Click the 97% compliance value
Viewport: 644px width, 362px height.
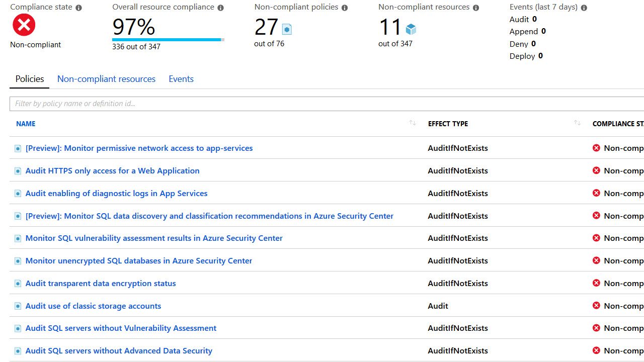(x=133, y=27)
